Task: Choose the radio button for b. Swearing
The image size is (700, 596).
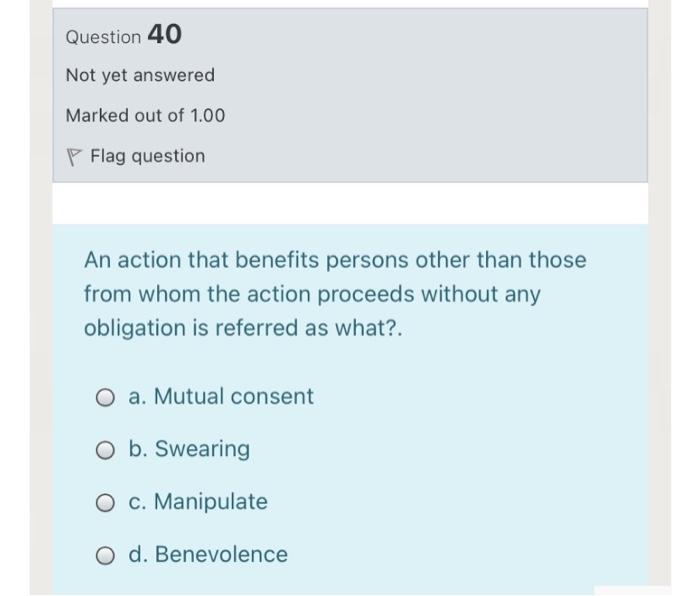Action: [107, 450]
